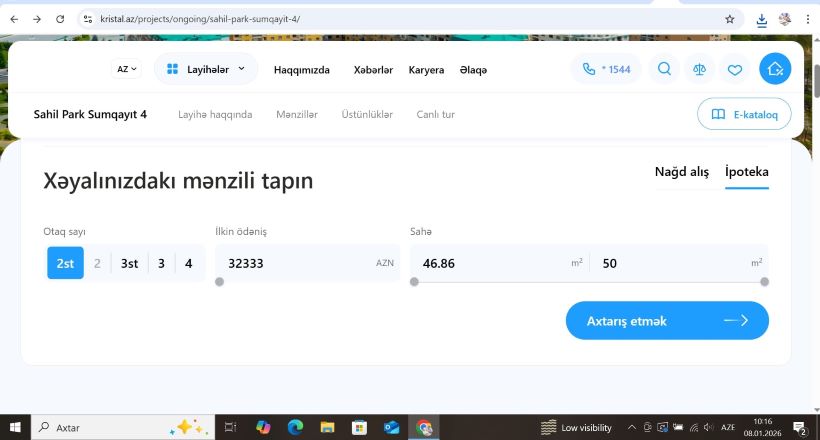Open Chrome downloads icon
The height and width of the screenshot is (440, 820).
(x=761, y=19)
